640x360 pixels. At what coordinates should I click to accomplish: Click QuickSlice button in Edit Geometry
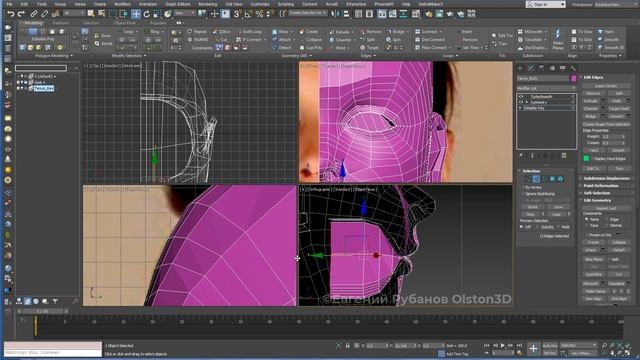(593, 274)
